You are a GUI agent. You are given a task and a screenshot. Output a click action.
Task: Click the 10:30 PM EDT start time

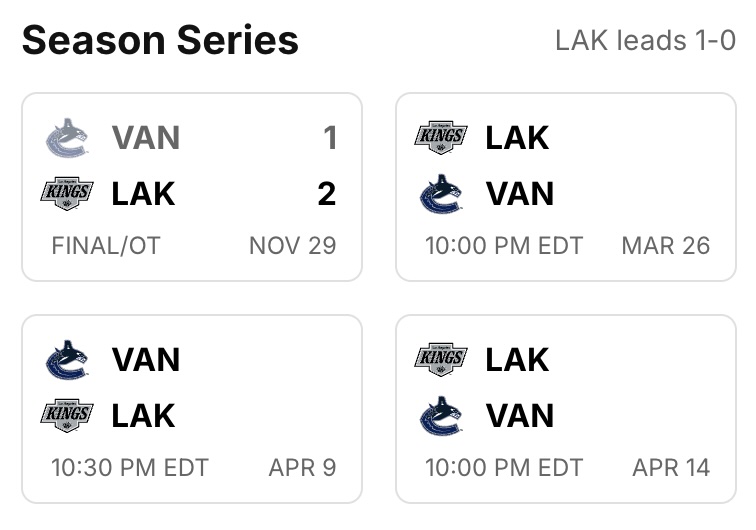[130, 467]
